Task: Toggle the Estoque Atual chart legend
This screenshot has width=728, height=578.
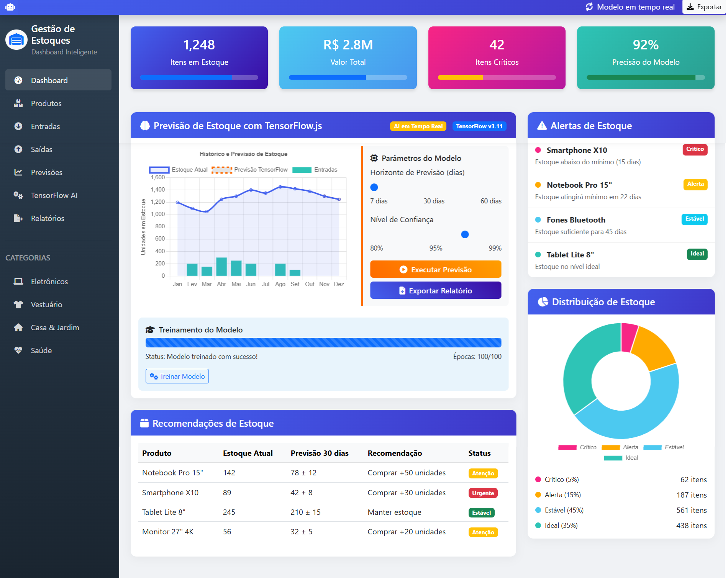Action: (x=178, y=170)
